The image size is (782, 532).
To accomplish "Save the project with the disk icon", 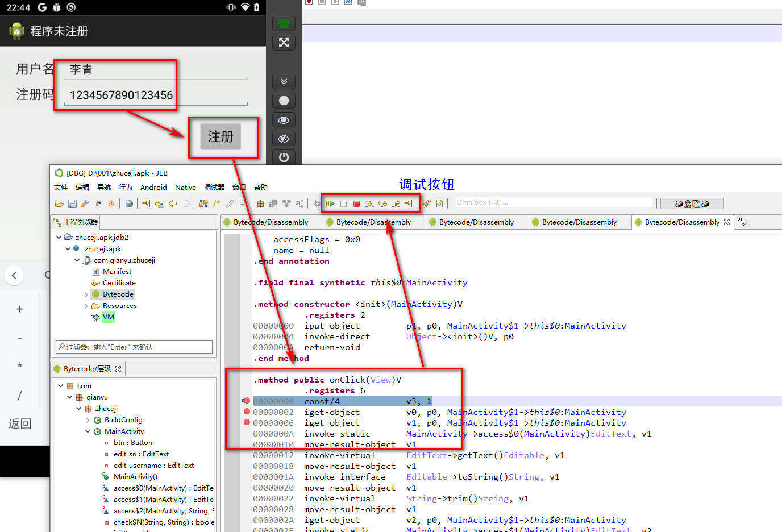I will tap(73, 203).
